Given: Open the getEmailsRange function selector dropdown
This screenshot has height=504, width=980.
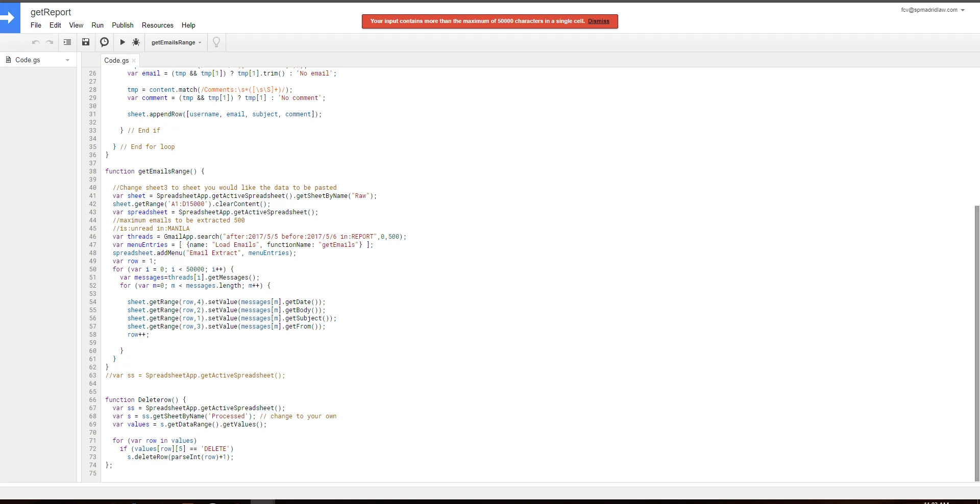Looking at the screenshot, I should [176, 42].
